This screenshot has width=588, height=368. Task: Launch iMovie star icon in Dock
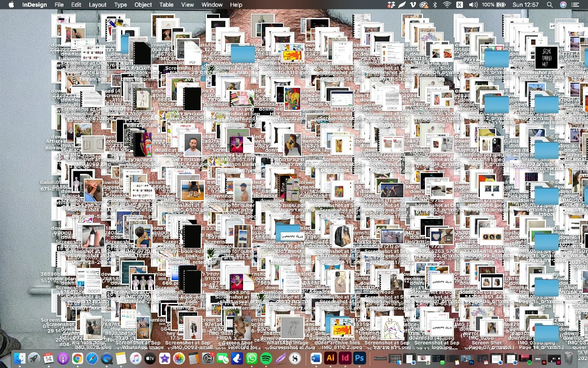click(165, 358)
